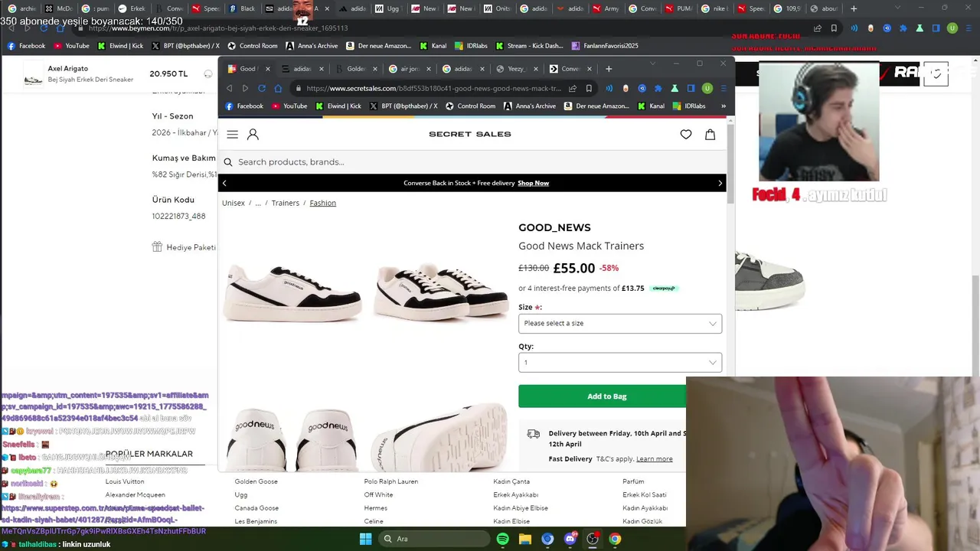Open OBS Studio from the taskbar
This screenshot has height=551, width=980.
click(592, 539)
